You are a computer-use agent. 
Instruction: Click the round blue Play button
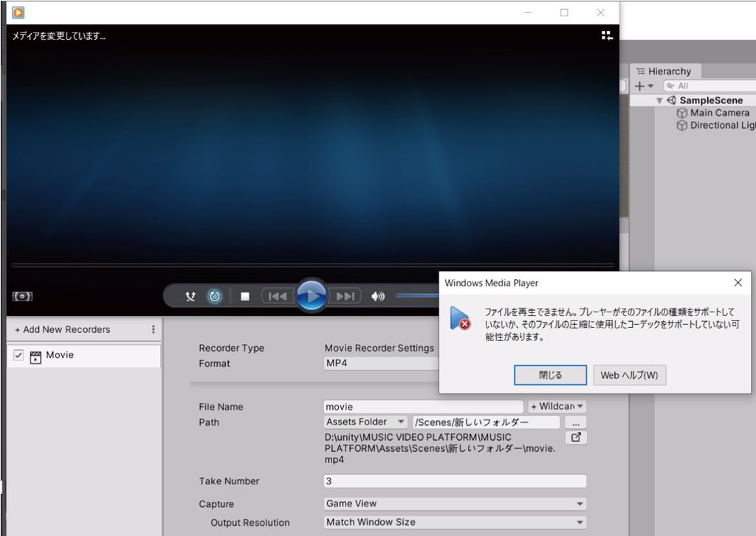[x=312, y=295]
